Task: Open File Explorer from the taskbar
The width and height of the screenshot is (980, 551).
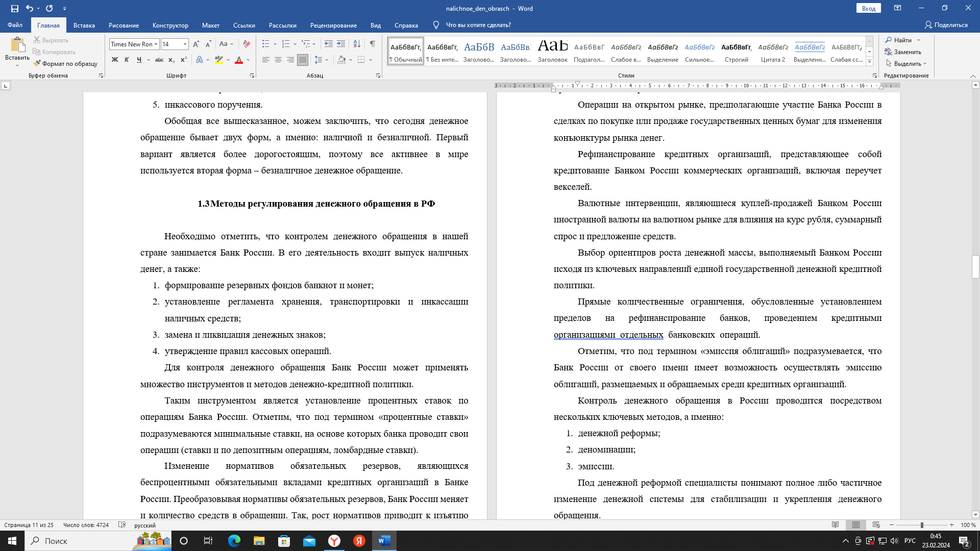Action: [259, 541]
